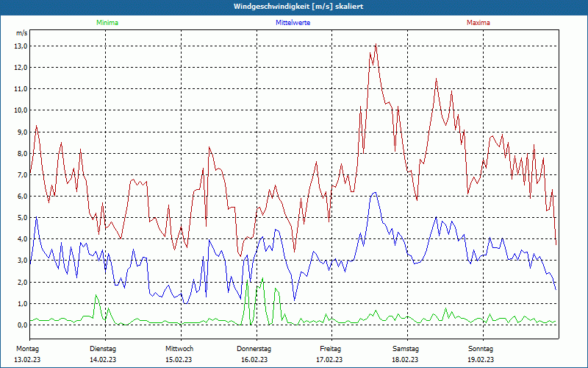Image resolution: width=588 pixels, height=368 pixels.
Task: Click the 4,0 y-axis value
Action: 22,239
